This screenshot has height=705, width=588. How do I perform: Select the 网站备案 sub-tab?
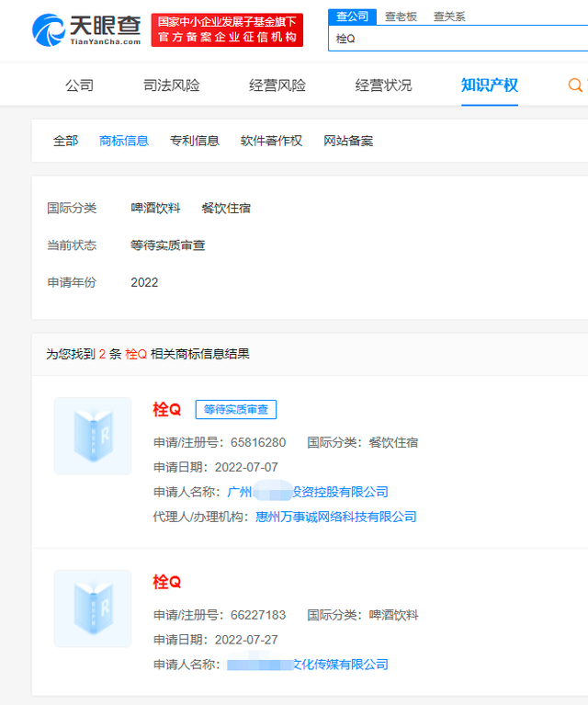(x=348, y=141)
